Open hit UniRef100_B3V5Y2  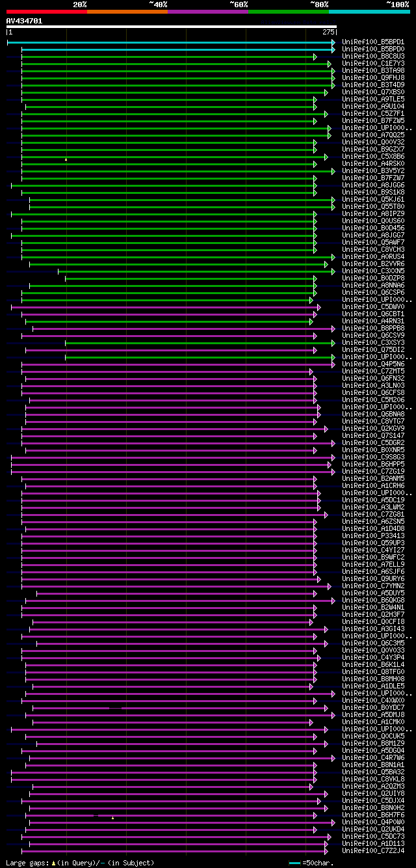coord(373,171)
